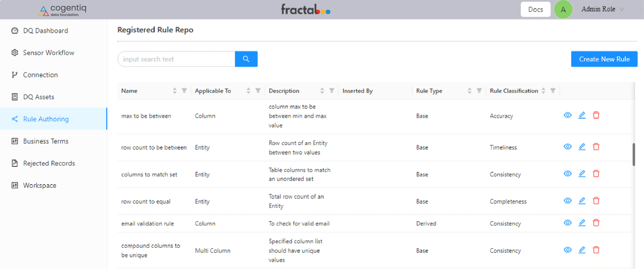Open the Docs button

(x=535, y=9)
